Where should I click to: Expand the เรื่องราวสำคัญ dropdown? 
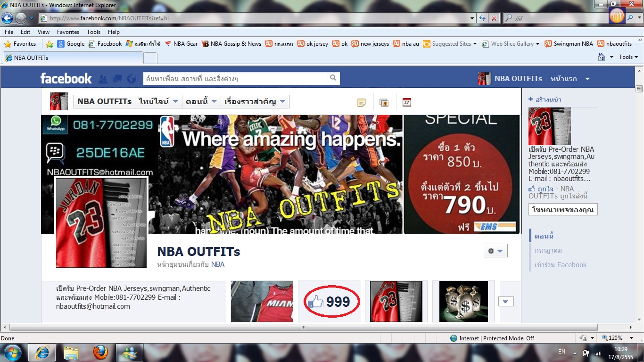pos(255,102)
